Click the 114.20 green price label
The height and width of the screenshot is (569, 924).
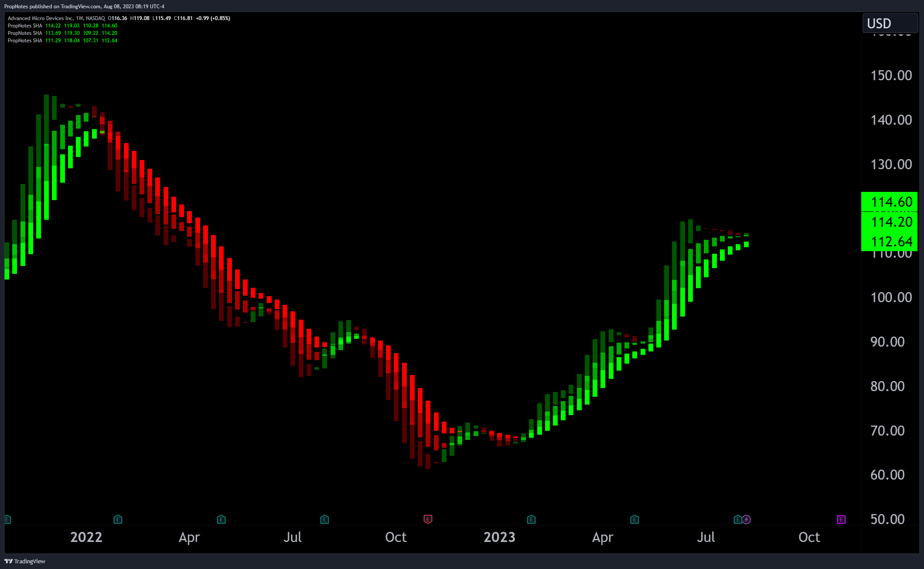[889, 221]
